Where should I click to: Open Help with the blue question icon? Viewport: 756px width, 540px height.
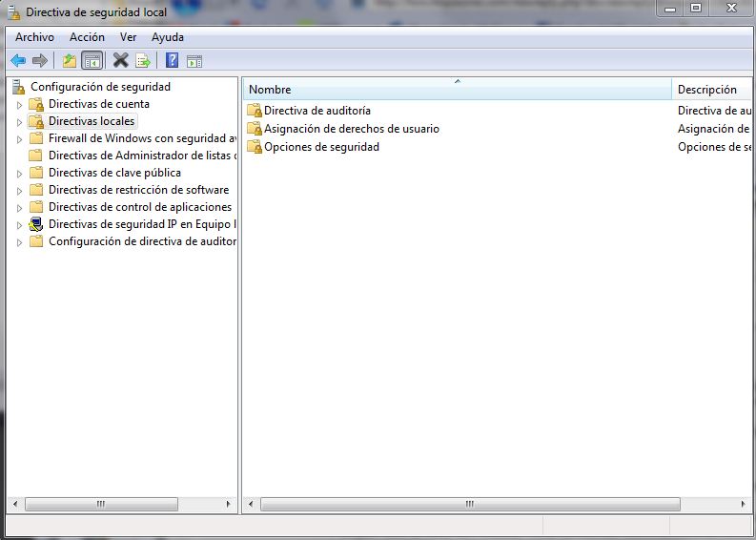pyautogui.click(x=172, y=61)
